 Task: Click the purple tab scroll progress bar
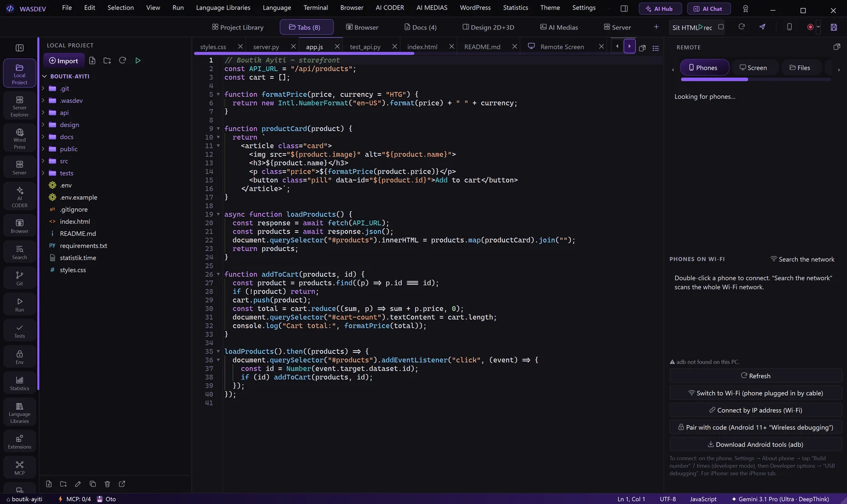point(305,53)
